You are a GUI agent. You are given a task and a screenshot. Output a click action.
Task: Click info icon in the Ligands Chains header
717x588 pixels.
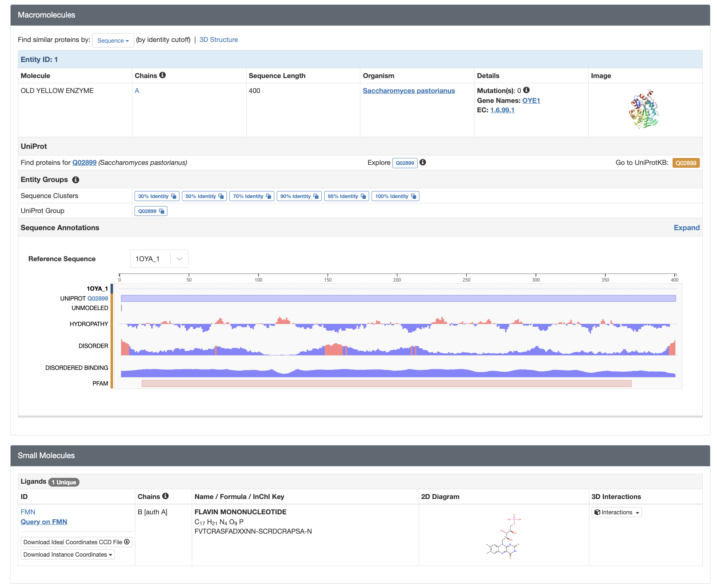click(x=166, y=496)
